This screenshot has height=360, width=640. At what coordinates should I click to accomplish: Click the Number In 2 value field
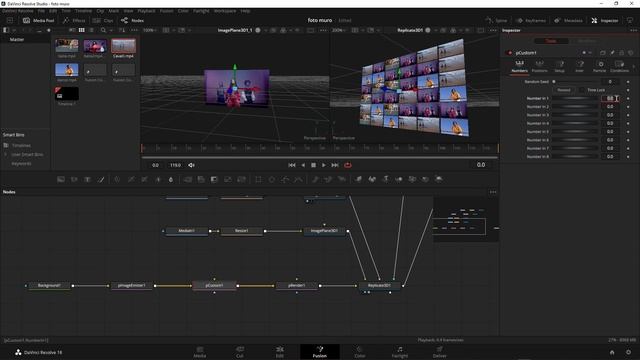click(x=610, y=107)
